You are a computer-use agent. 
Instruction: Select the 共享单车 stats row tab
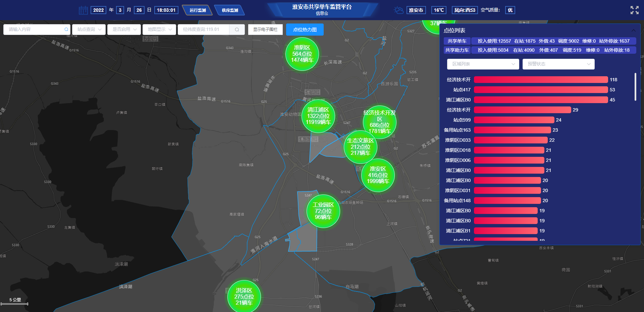pyautogui.click(x=457, y=41)
